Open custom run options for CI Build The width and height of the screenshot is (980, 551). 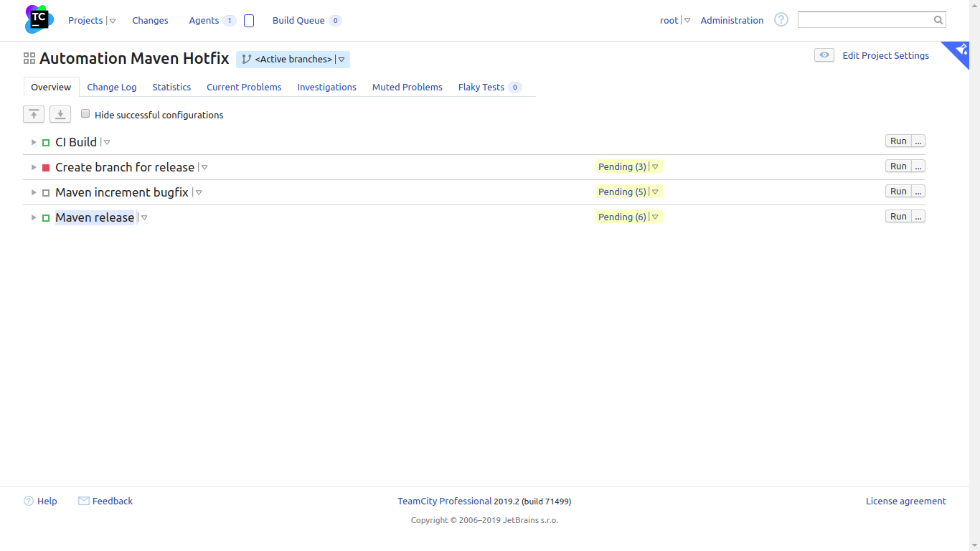918,141
